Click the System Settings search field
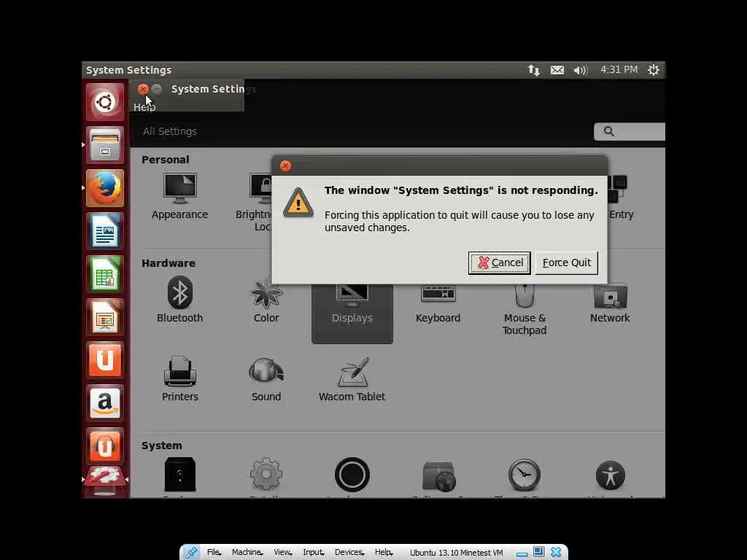The height and width of the screenshot is (560, 747). [630, 131]
